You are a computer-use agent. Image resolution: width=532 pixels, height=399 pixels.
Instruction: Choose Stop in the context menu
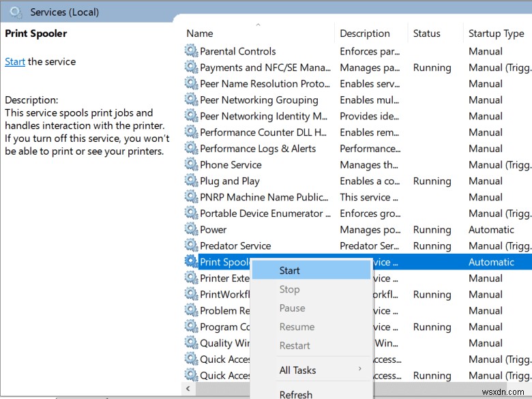pos(311,289)
